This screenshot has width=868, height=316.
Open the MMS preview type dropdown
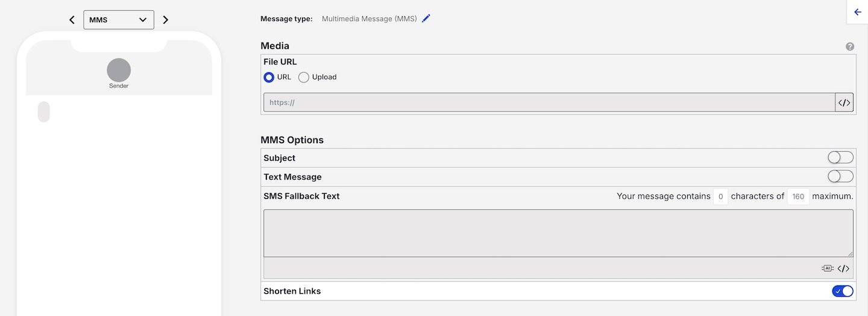[x=119, y=20]
